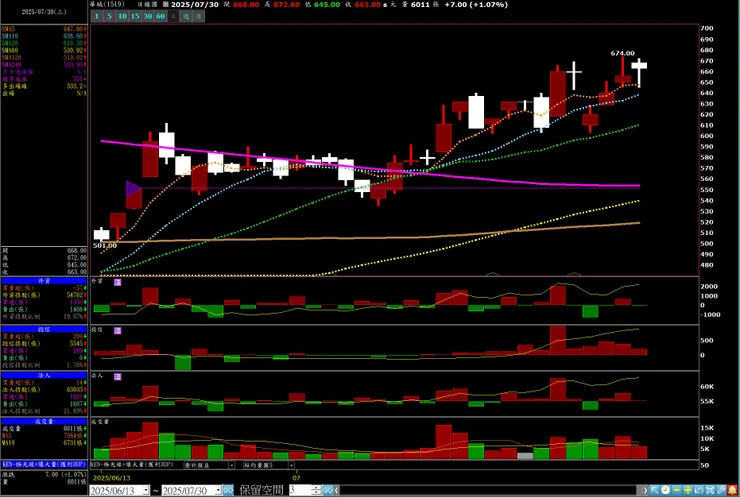Open start date 2025/06/13 dropdown

(146, 491)
